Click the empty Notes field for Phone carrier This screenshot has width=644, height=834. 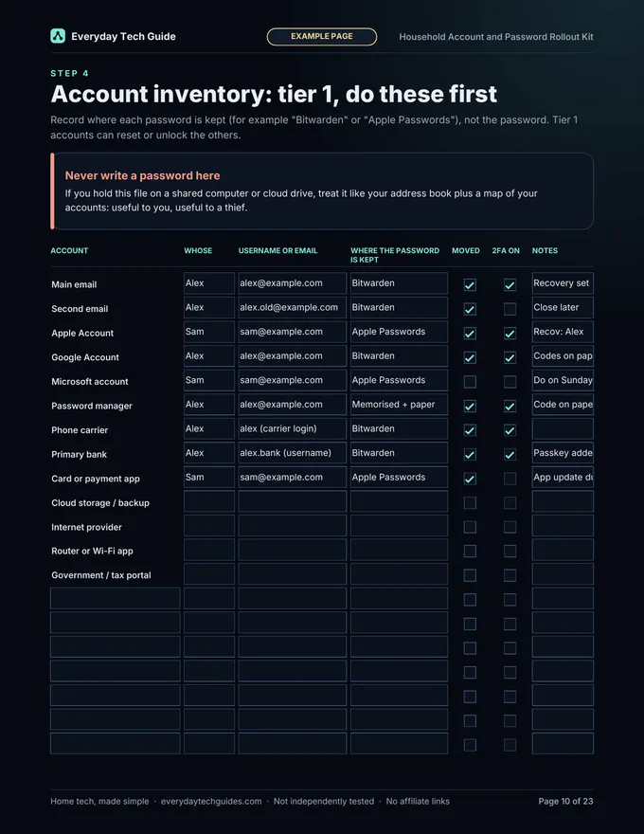pyautogui.click(x=563, y=428)
